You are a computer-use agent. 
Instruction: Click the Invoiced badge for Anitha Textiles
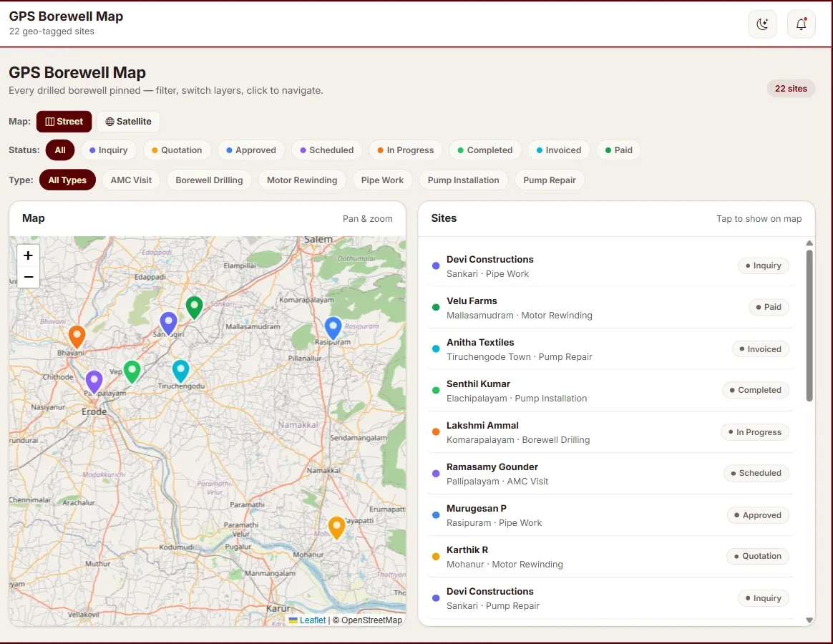pyautogui.click(x=761, y=349)
